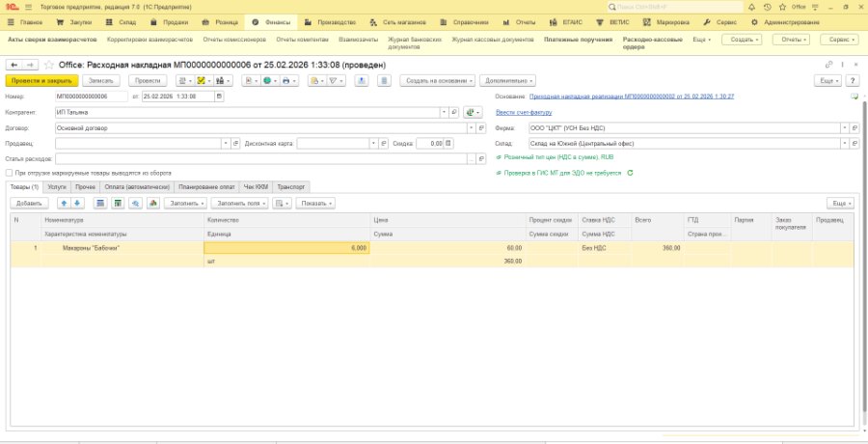Click the calculator icon next to Скидка field
The image size is (868, 444).
pyautogui.click(x=448, y=144)
